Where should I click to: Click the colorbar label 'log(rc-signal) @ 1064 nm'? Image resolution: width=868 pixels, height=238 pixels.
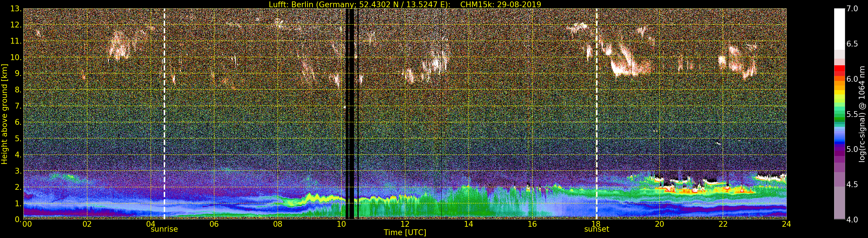[862, 114]
